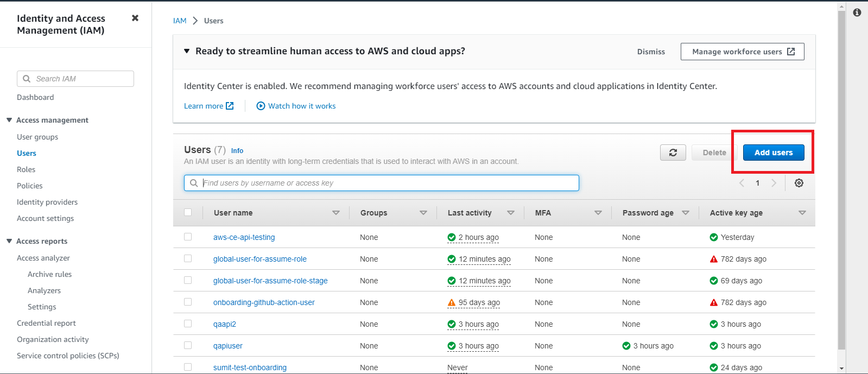Click the external link icon next to Learn more
This screenshot has height=374, width=868.
pyautogui.click(x=230, y=106)
